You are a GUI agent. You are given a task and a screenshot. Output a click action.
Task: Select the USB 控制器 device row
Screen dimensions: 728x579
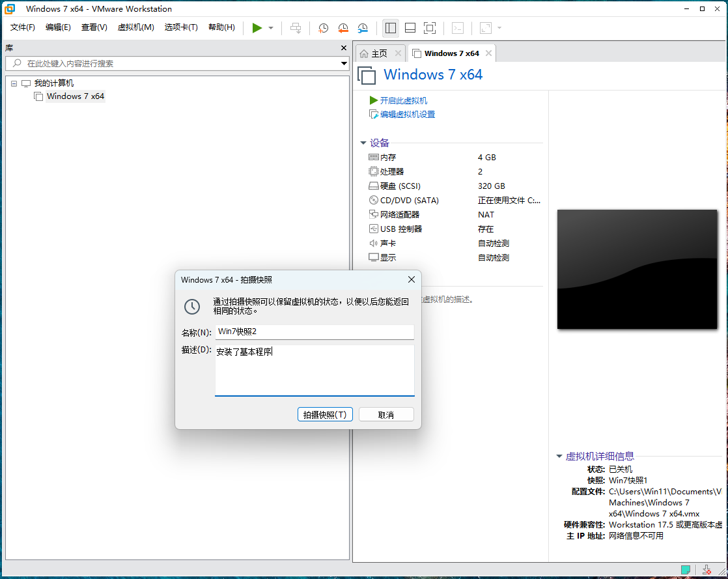pos(455,229)
